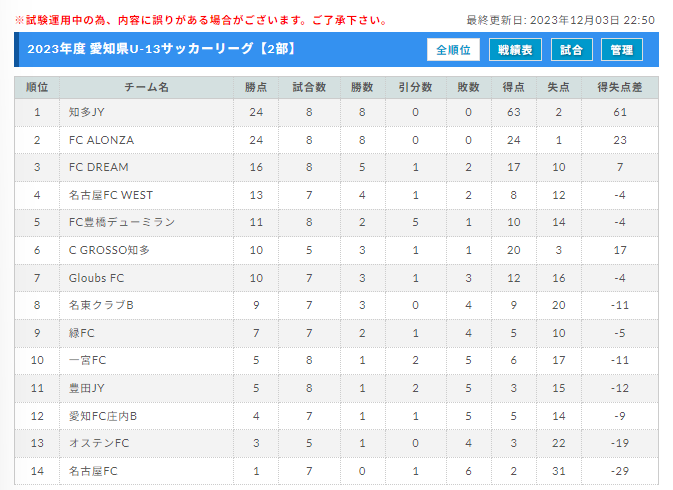Select オステンFC in the standings
The width and height of the screenshot is (673, 490).
coord(99,443)
